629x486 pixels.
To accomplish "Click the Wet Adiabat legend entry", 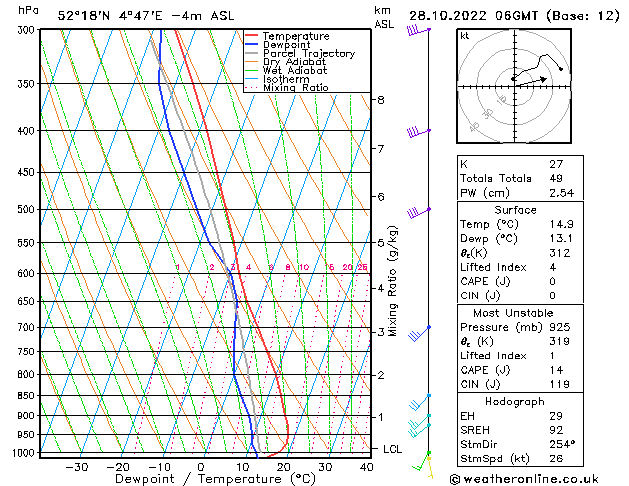I will (x=295, y=71).
